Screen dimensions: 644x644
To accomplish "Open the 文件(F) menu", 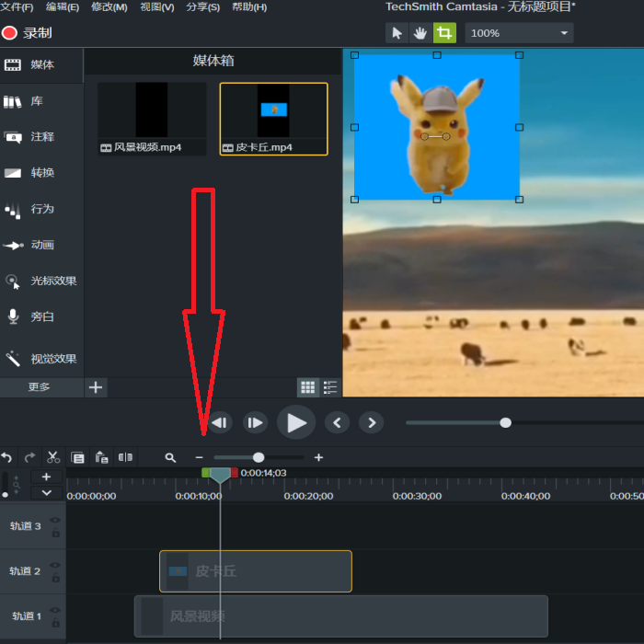I will (x=17, y=7).
